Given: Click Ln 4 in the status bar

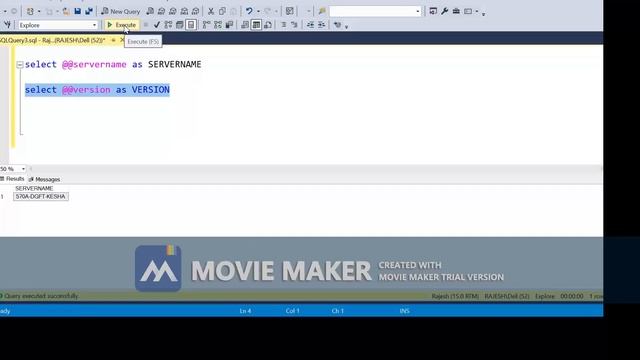Looking at the screenshot, I should (x=245, y=311).
